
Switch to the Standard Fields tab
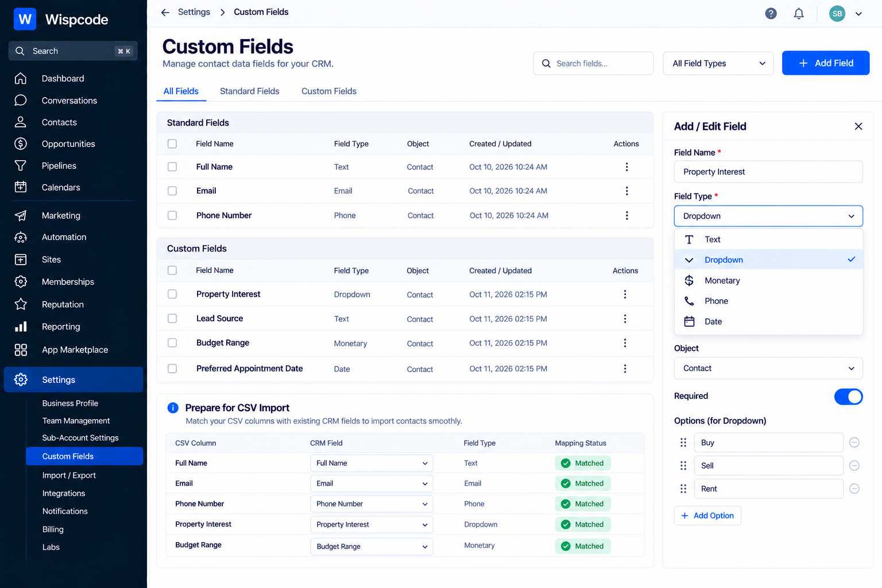click(x=249, y=91)
